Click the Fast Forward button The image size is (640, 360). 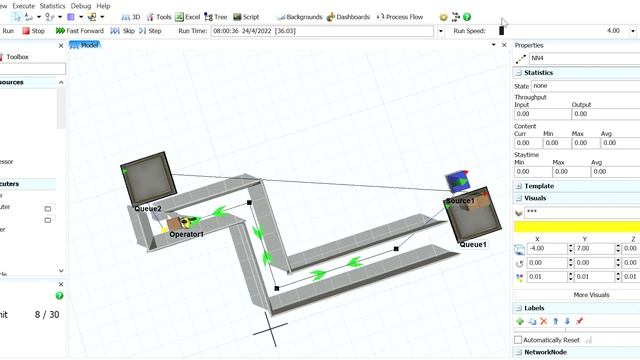80,31
